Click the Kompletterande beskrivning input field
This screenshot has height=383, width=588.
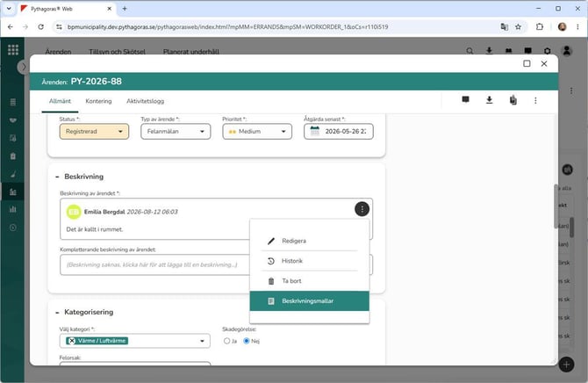tap(154, 264)
